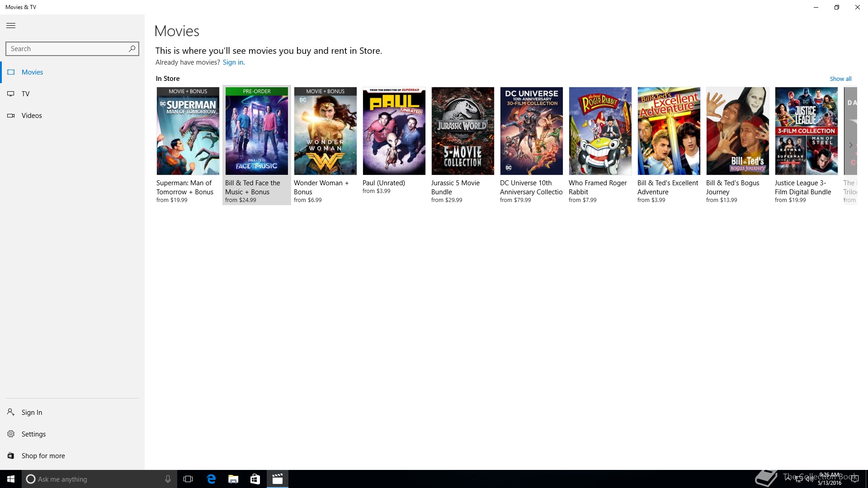Follow the 'Sign in.' link

(x=234, y=62)
